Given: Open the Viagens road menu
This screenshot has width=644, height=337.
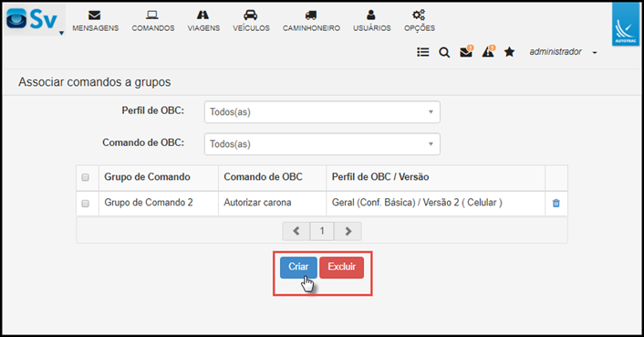Looking at the screenshot, I should (203, 21).
